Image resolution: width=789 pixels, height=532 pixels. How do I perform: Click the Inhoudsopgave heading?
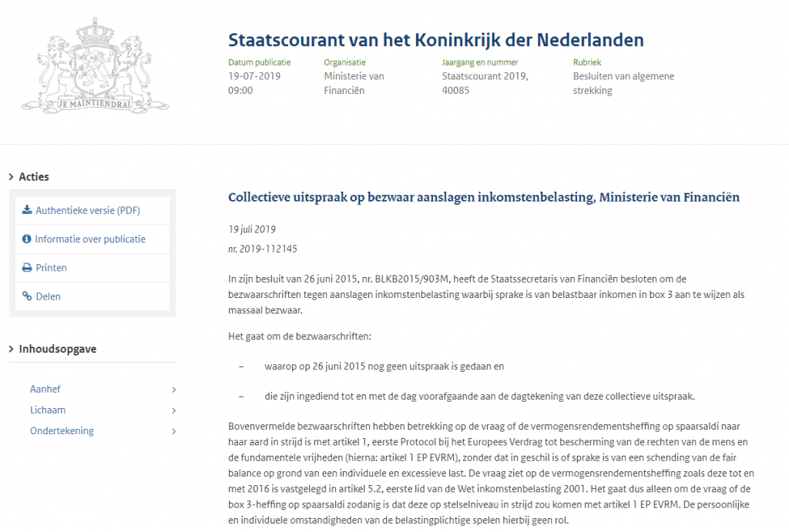coord(58,349)
